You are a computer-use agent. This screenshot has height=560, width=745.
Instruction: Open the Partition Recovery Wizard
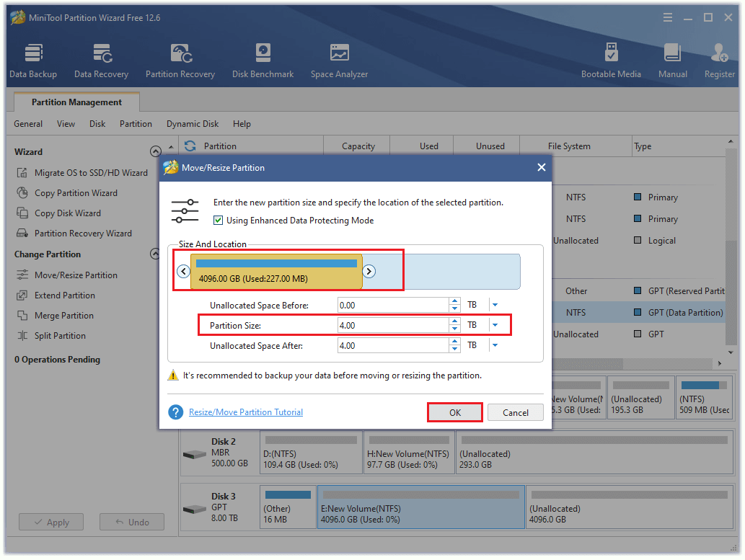tap(74, 234)
